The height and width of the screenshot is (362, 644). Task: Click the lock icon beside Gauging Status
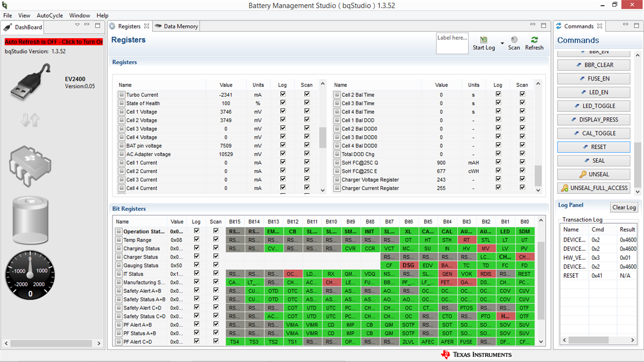119,266
